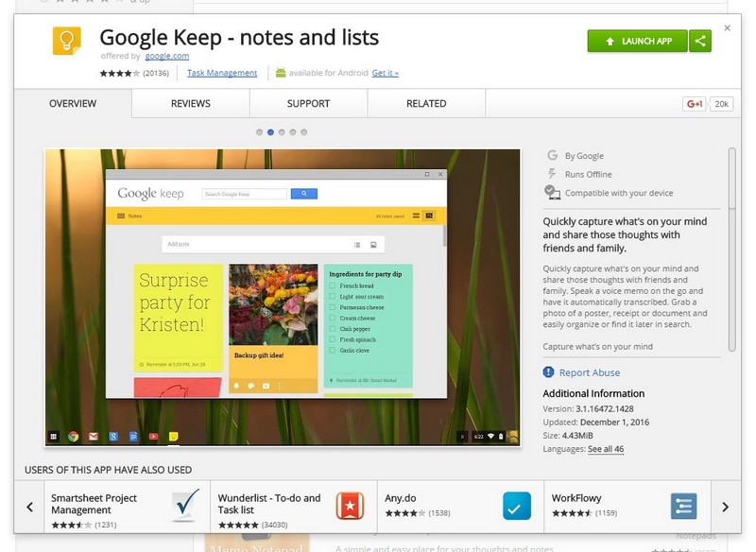Click the reminder bell icon on Backup gift note
The width and height of the screenshot is (756, 552).
[x=236, y=386]
